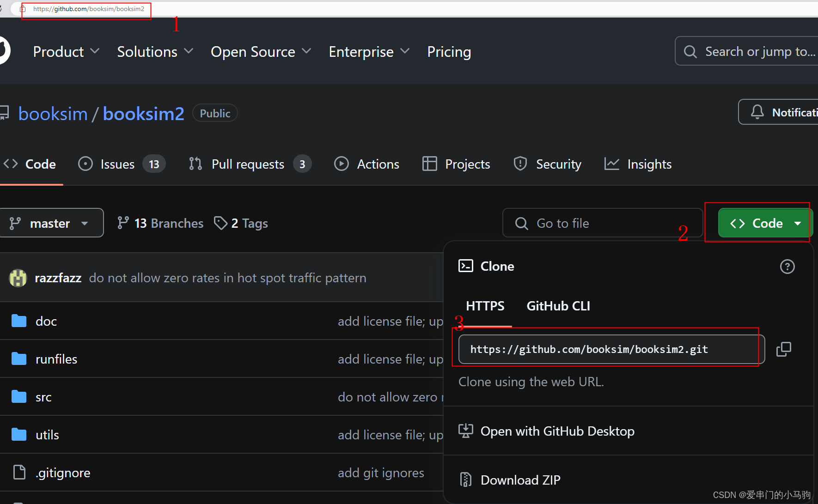The width and height of the screenshot is (818, 504).
Task: Click the Download ZIP archive icon
Action: 466,480
